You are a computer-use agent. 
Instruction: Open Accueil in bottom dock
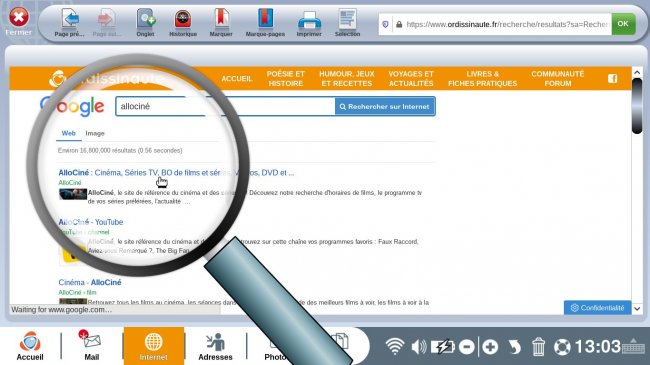tap(30, 346)
